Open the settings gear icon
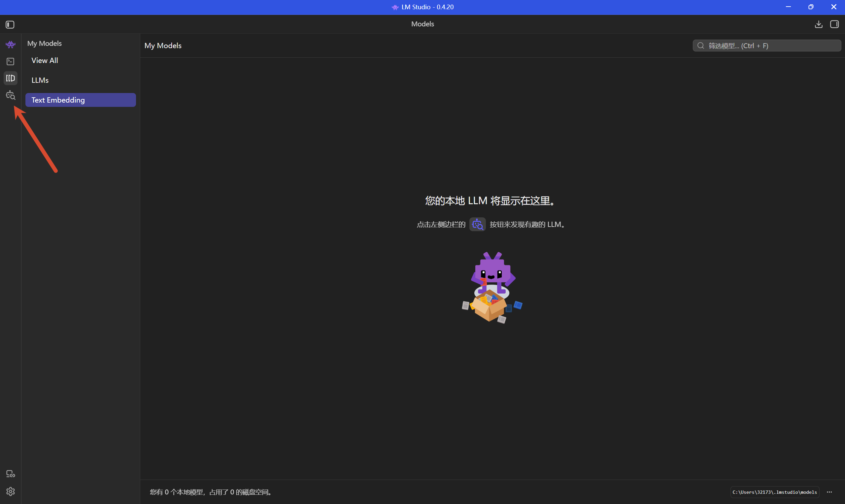This screenshot has height=504, width=845. click(11, 491)
